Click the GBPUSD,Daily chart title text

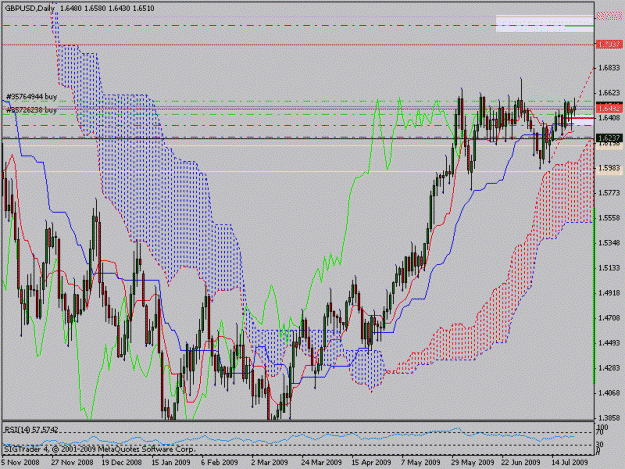point(30,8)
